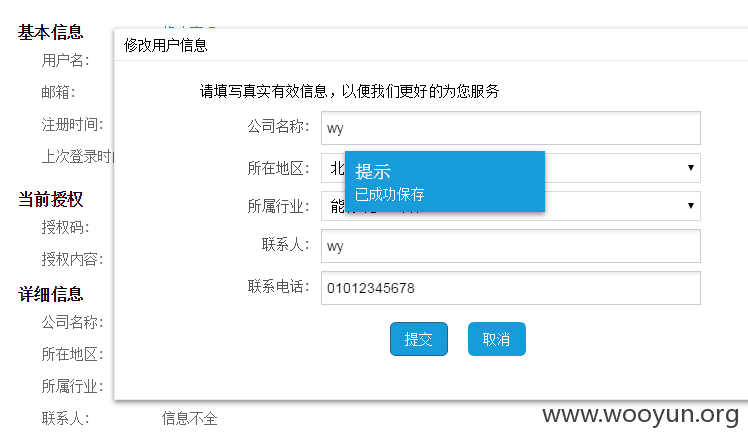Click the www.wooyun.org watermark text
Screen dimensions: 748x443
tap(640, 415)
